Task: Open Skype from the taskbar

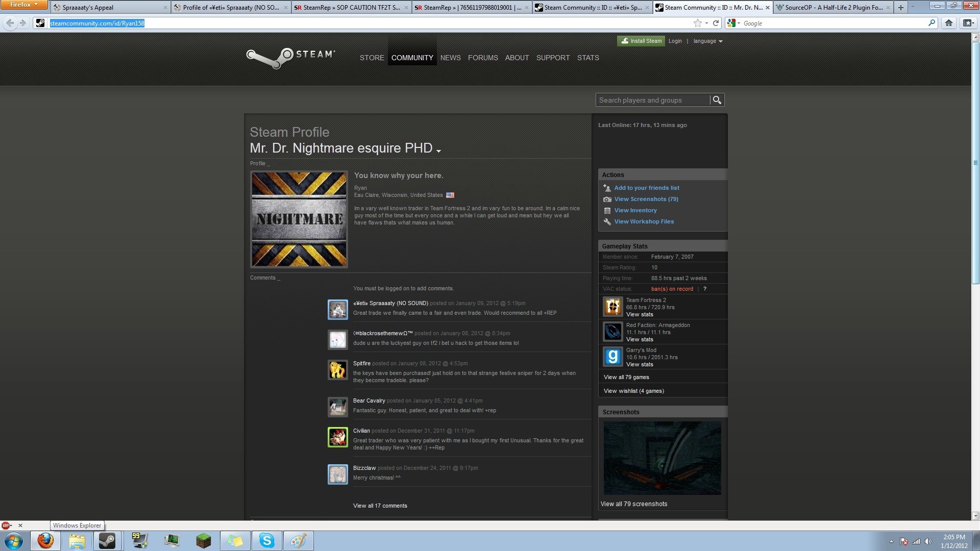Action: pyautogui.click(x=267, y=541)
